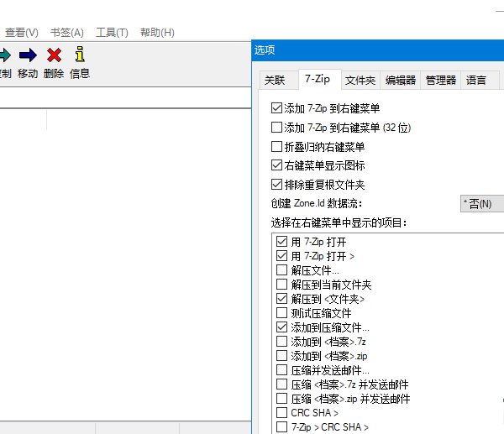Click the Info (信息) icon
This screenshot has width=504, height=434.
(x=80, y=56)
